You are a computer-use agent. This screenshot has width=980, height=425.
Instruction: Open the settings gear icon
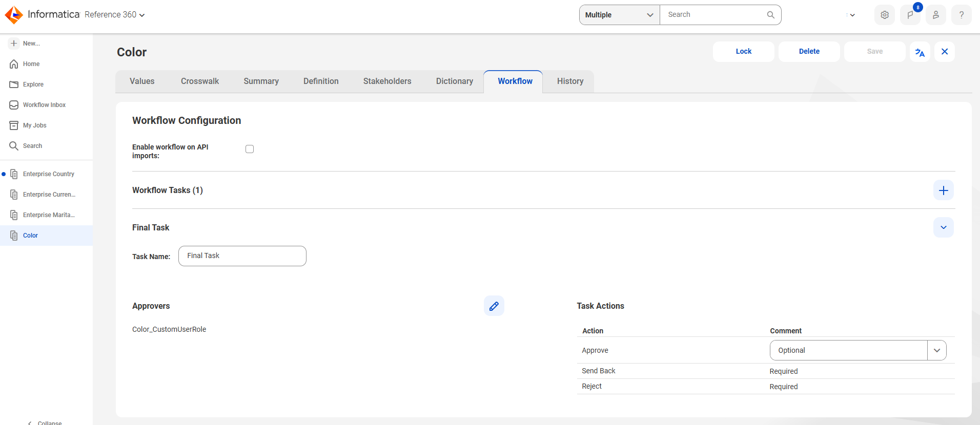coord(885,15)
